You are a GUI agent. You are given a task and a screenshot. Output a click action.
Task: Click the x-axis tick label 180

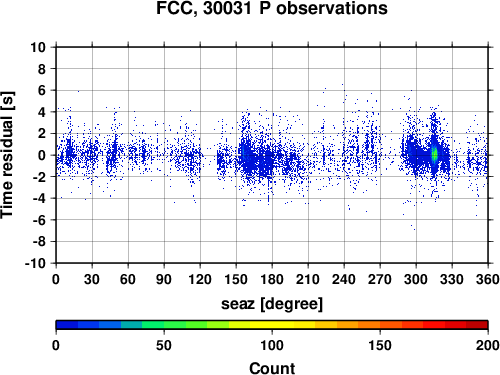272,279
